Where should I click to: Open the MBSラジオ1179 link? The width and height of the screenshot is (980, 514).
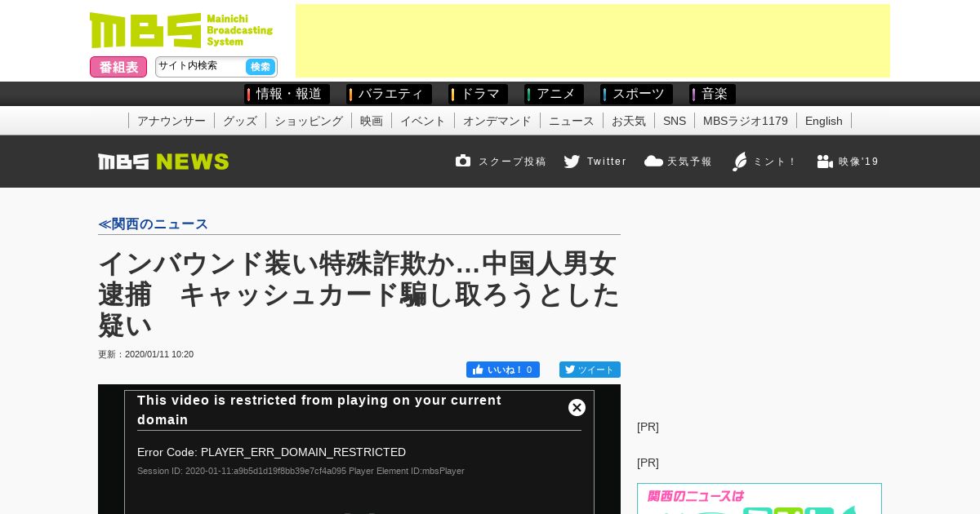pyautogui.click(x=746, y=121)
